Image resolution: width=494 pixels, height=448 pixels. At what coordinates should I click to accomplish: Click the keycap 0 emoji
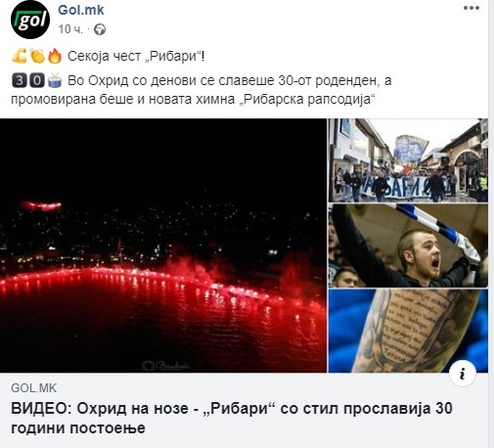(x=37, y=80)
